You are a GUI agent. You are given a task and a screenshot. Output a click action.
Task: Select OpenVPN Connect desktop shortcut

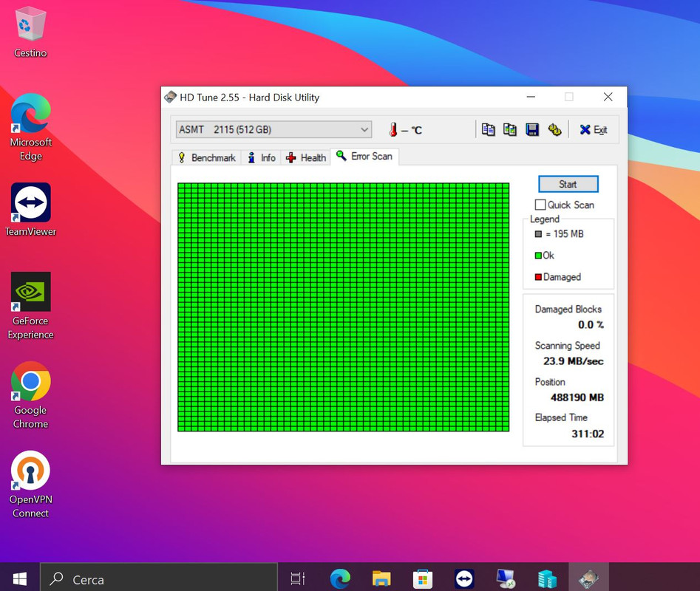pyautogui.click(x=30, y=485)
